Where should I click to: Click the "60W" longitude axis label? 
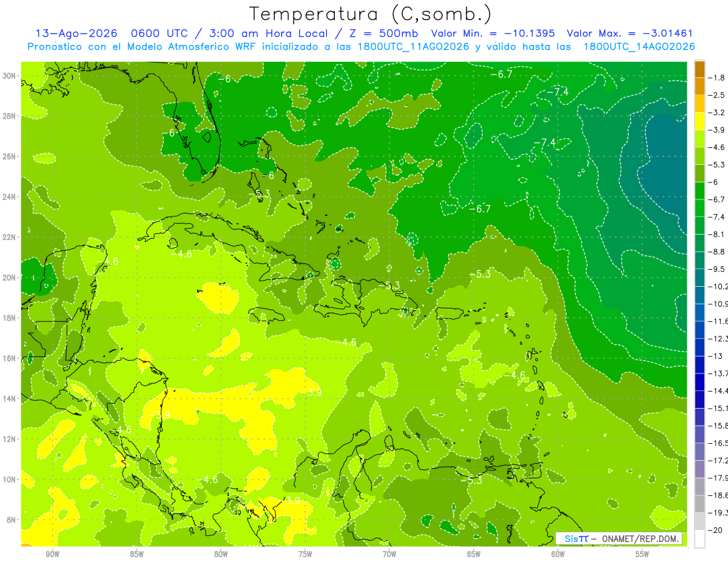[558, 554]
